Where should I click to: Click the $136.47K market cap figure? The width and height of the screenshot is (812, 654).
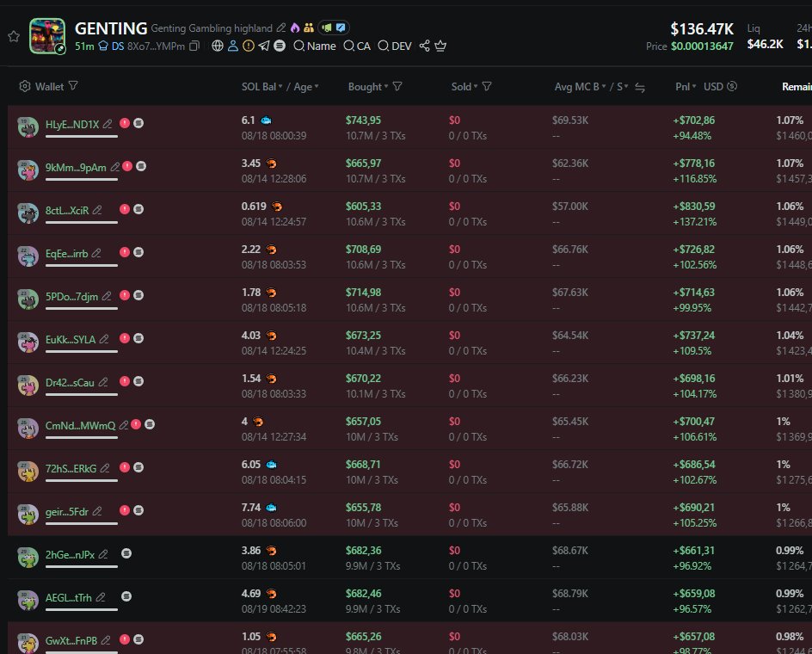(702, 28)
